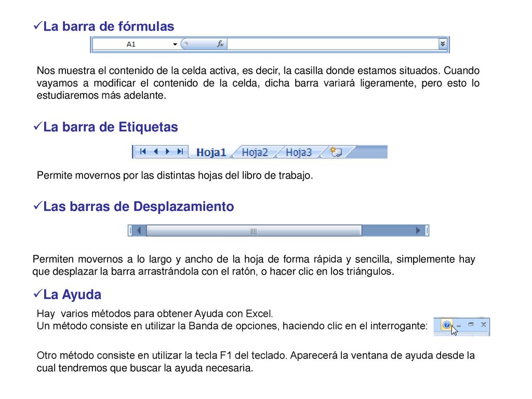The image size is (532, 399).
Task: Click the heading 'Las barras de Desplazamiento'
Action: point(138,206)
